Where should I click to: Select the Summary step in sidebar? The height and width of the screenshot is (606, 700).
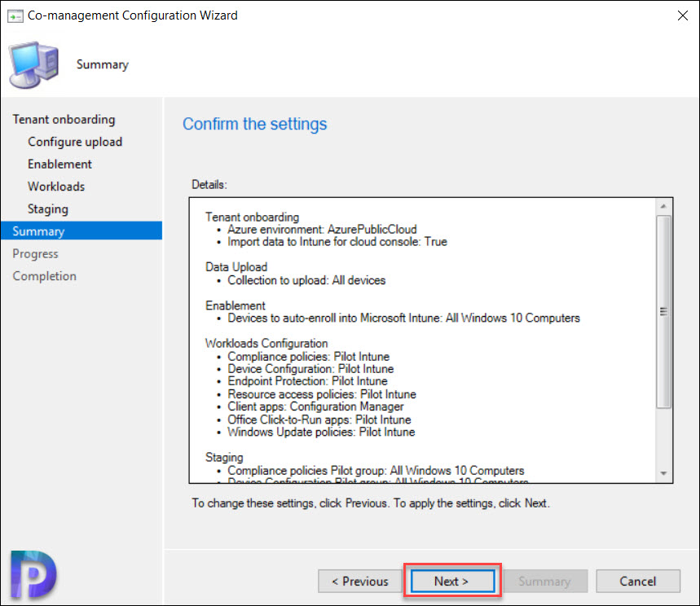tap(81, 231)
